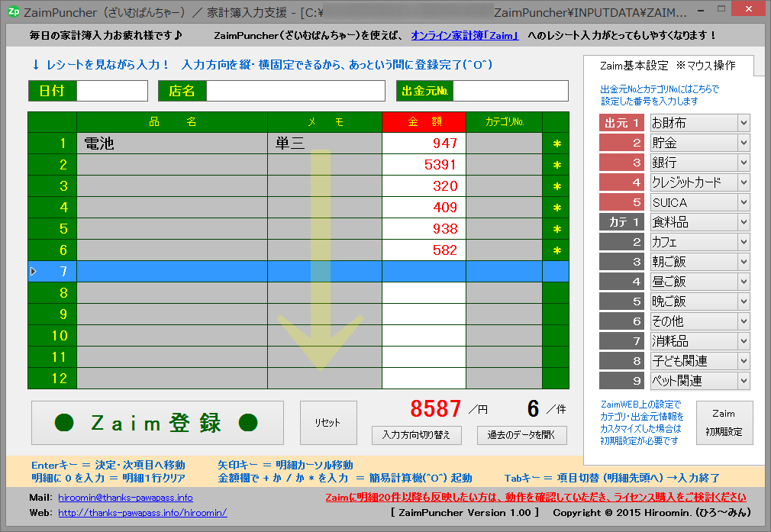Click the amount cell showing 409

click(x=424, y=208)
